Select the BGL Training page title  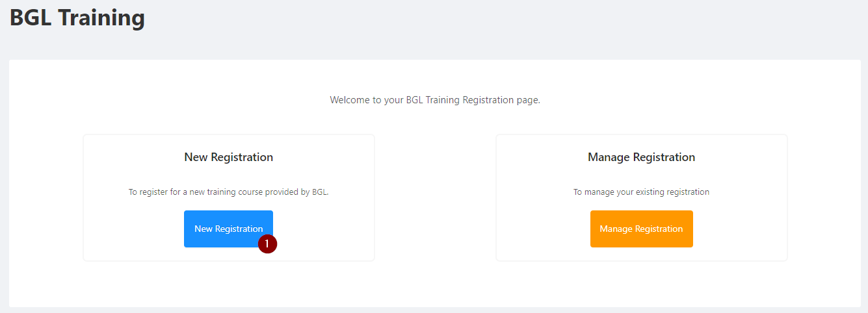[77, 17]
